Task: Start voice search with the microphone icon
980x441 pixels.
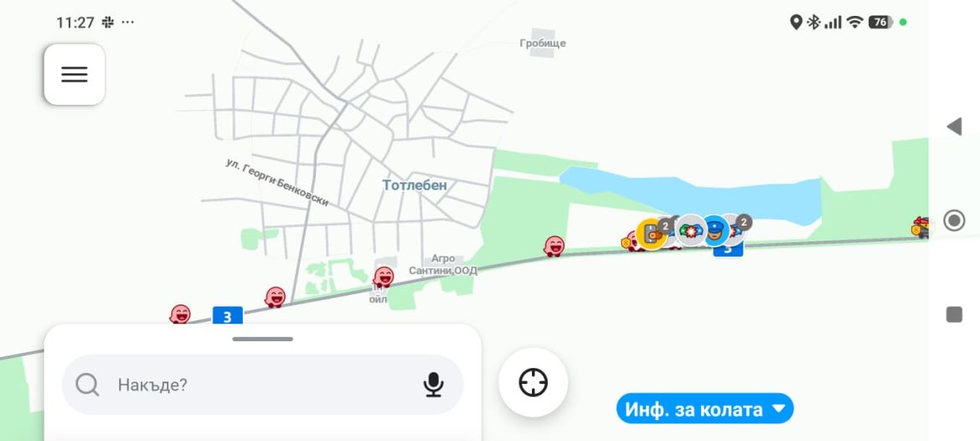Action: click(433, 385)
